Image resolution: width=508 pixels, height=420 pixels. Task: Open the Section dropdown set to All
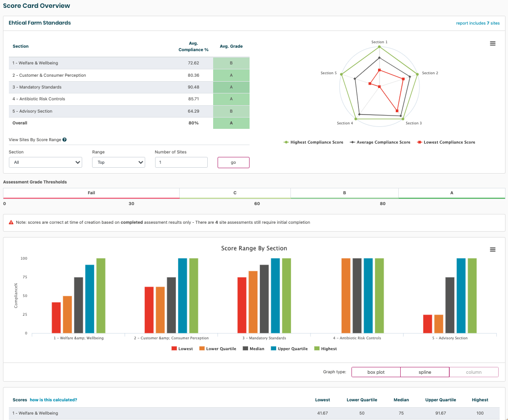pos(45,162)
